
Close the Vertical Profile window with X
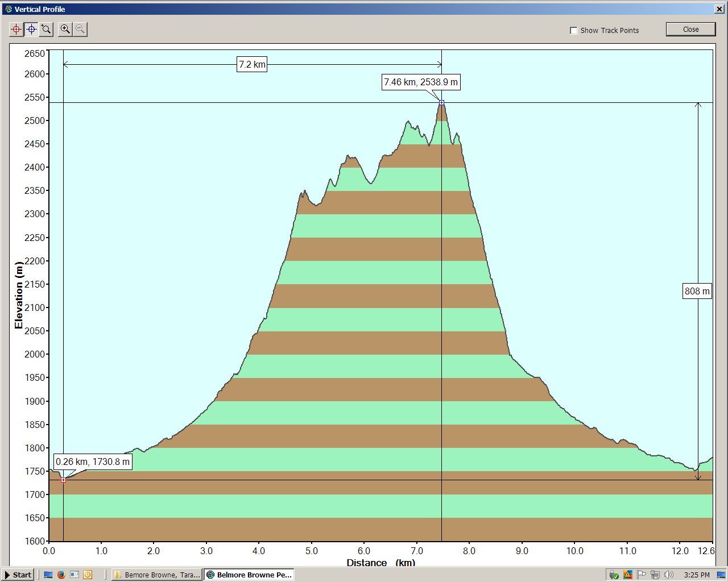[719, 9]
